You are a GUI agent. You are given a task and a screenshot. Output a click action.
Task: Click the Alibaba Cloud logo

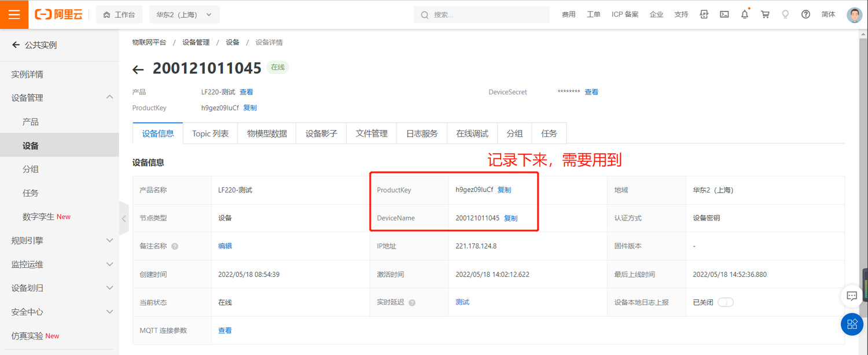pos(58,14)
